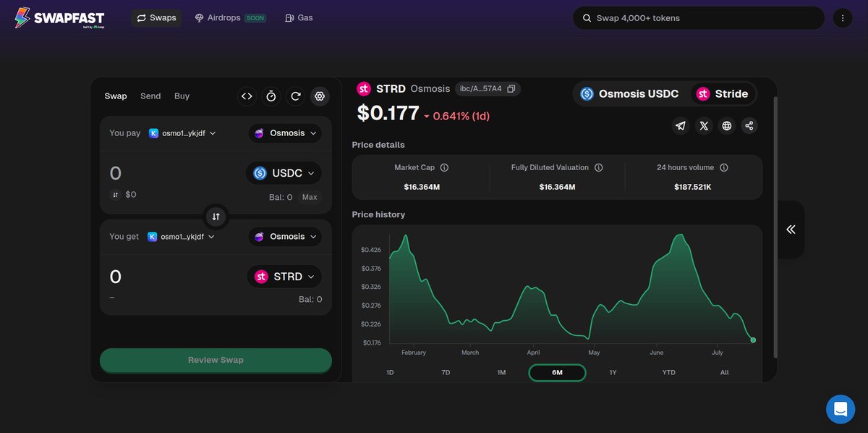868x433 pixels.
Task: Open the Gas page
Action: pyautogui.click(x=299, y=17)
